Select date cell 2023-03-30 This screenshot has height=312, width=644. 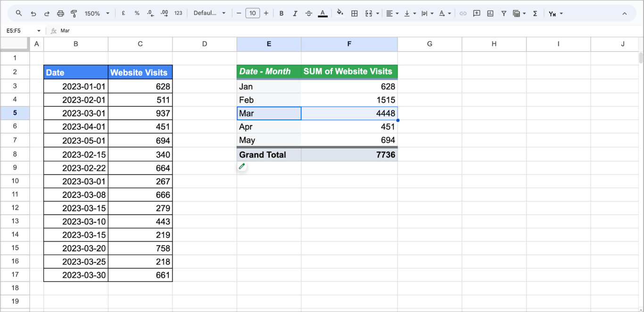(x=76, y=275)
